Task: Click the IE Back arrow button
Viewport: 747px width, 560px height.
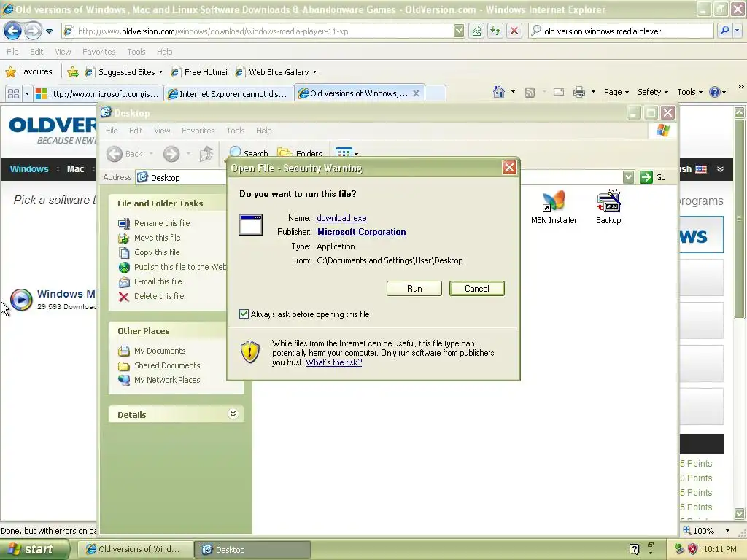Action: point(13,31)
